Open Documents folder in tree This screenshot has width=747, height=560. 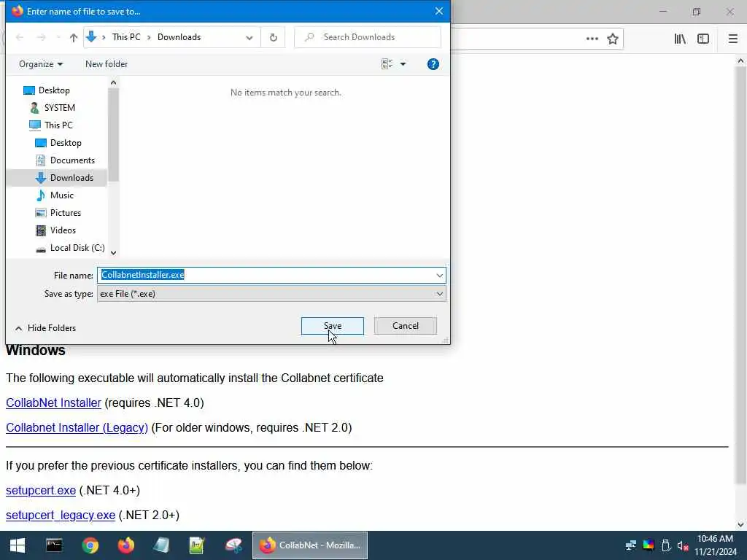pos(65,160)
